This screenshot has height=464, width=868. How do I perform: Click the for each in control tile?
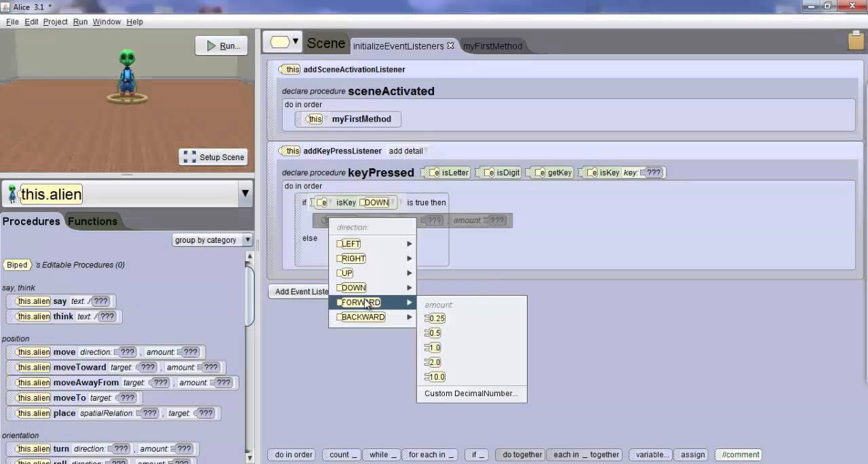[430, 455]
